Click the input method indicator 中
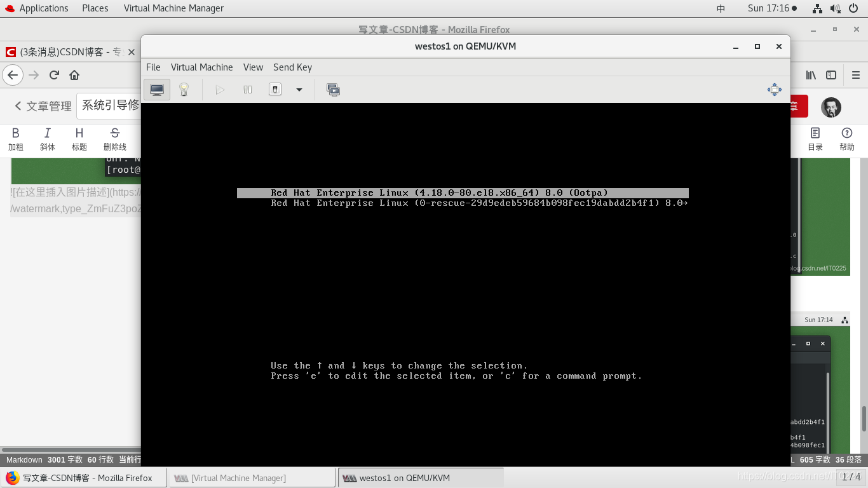 pyautogui.click(x=721, y=8)
